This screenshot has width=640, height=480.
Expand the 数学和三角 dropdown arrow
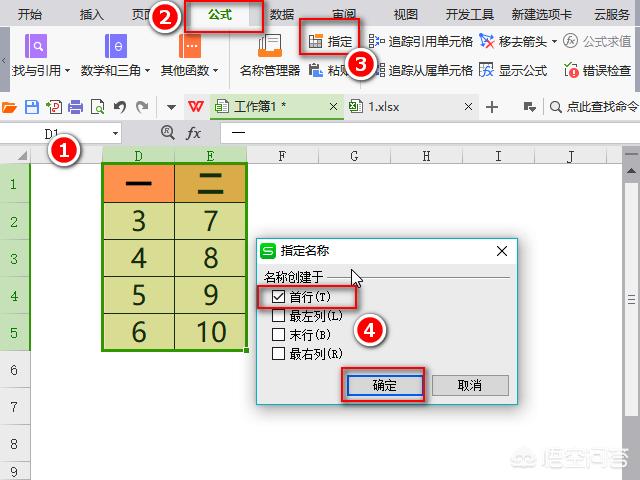click(x=147, y=71)
